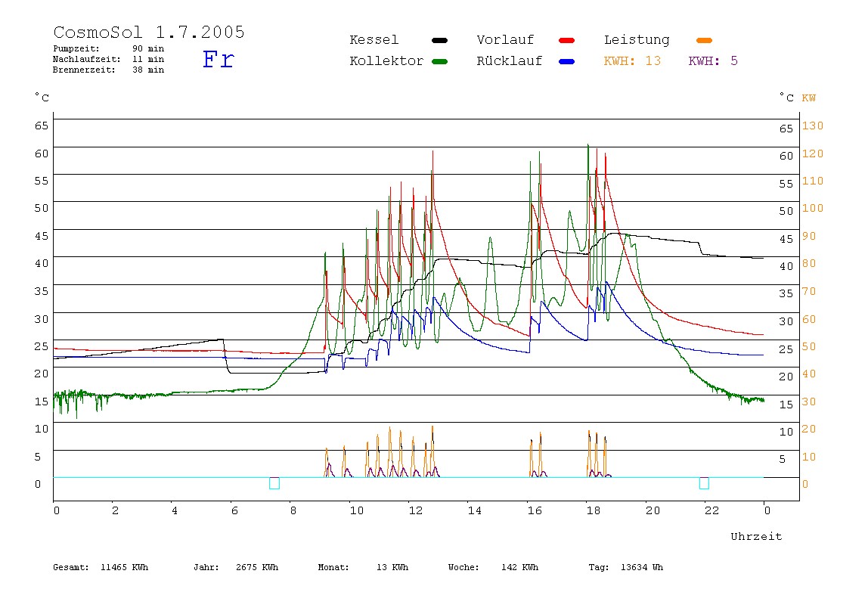
Task: Click the orange right-axis value '50'
Action: [809, 346]
